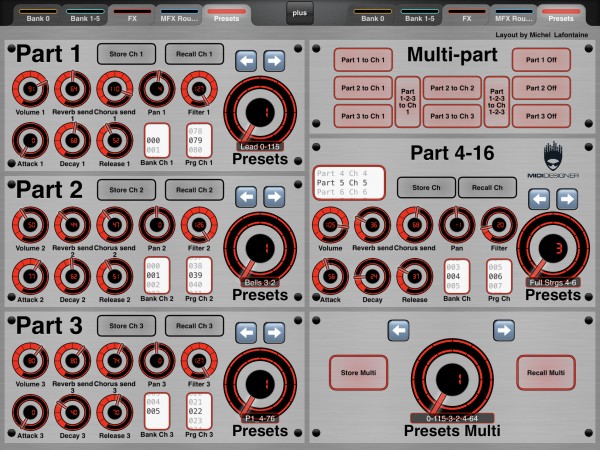Screen dimensions: 600x450
Task: Click Part 2 previous preset arrow
Action: [x=246, y=197]
